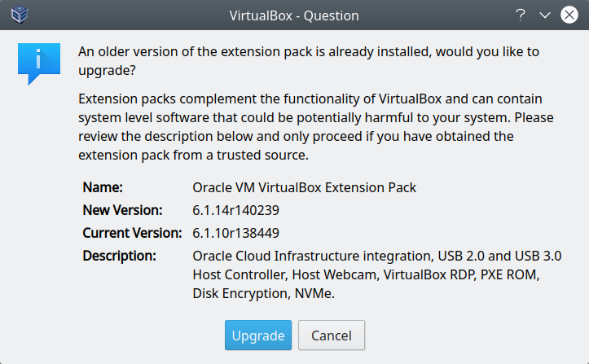589x364 pixels.
Task: Minimize dialog using the down chevron icon
Action: pyautogui.click(x=545, y=15)
